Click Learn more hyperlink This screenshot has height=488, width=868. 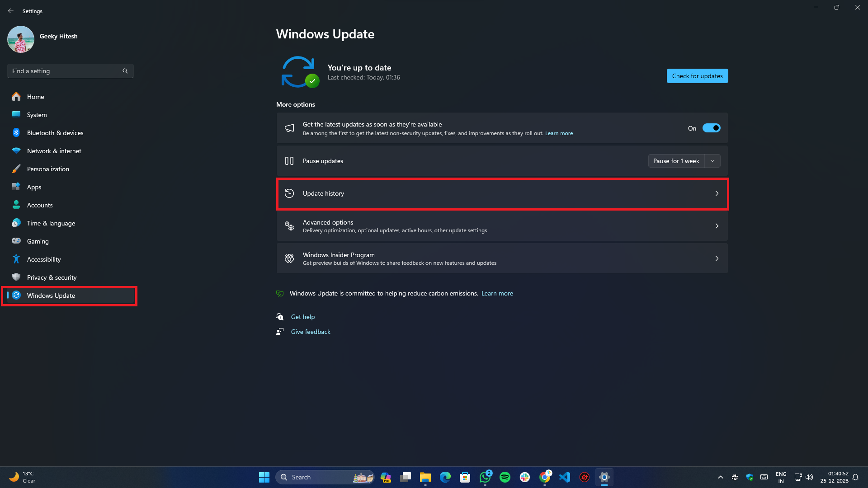click(559, 133)
